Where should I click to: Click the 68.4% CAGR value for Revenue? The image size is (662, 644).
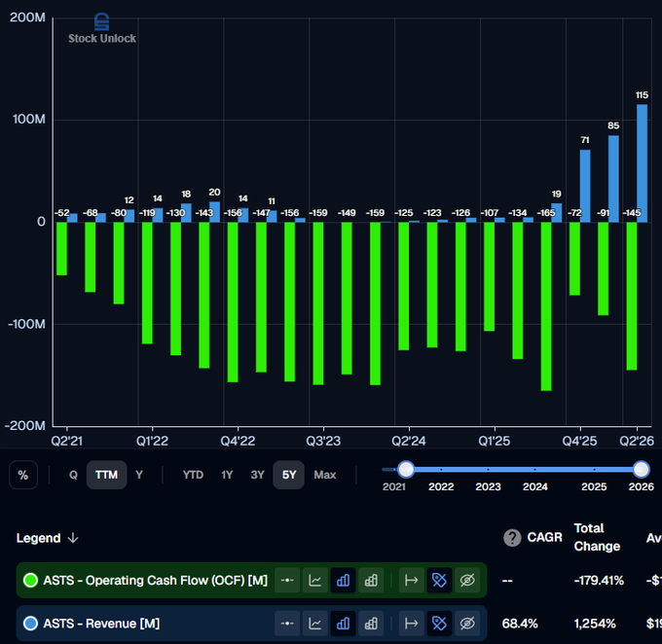click(x=520, y=624)
